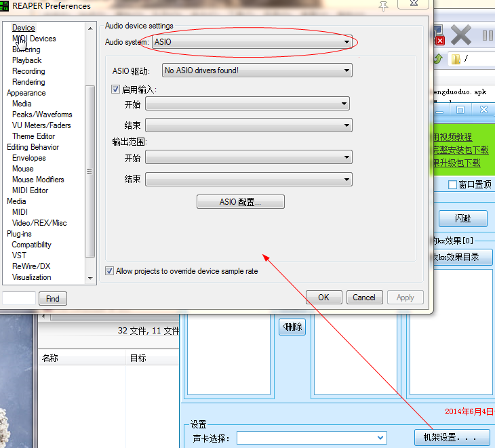The image size is (495, 448).
Task: Open the Rendering preferences page
Action: [28, 82]
